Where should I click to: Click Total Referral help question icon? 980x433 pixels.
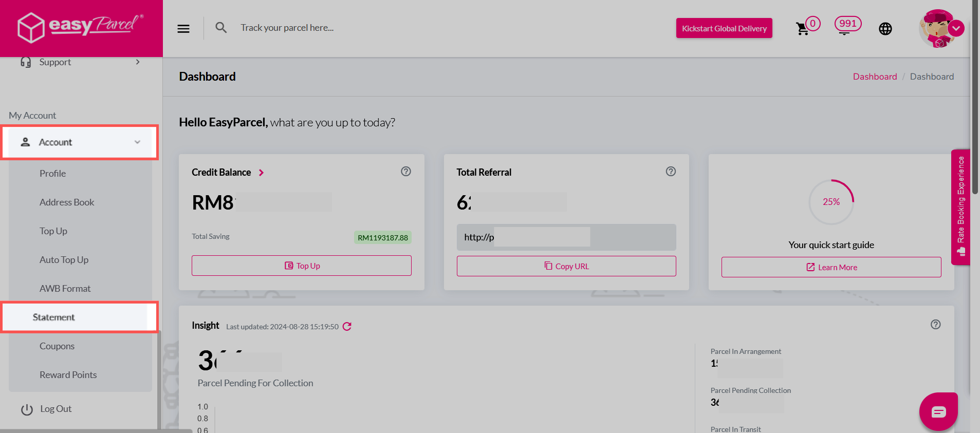coord(671,172)
